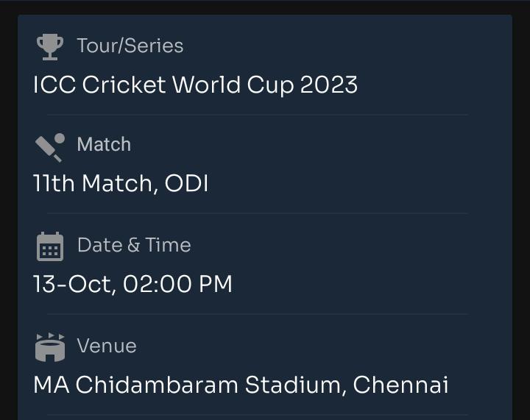Click the stadium icon beside Venue
This screenshot has height=420, width=530.
pyautogui.click(x=50, y=347)
